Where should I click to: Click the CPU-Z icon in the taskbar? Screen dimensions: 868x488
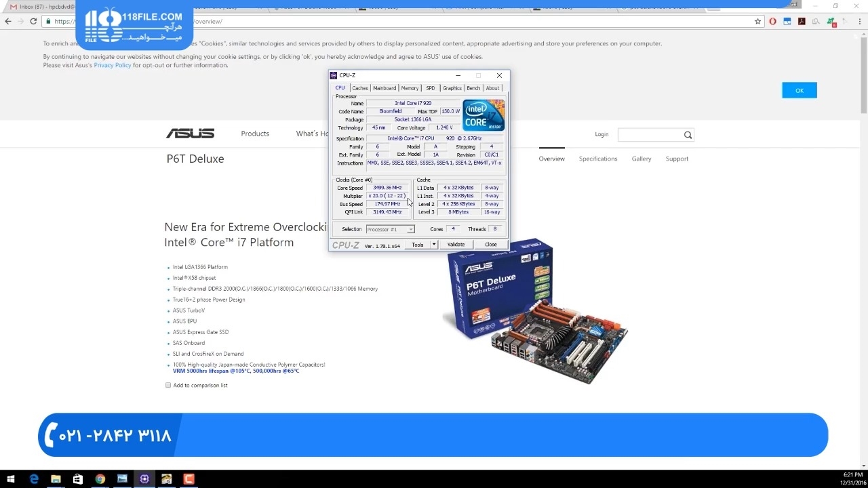tap(144, 479)
